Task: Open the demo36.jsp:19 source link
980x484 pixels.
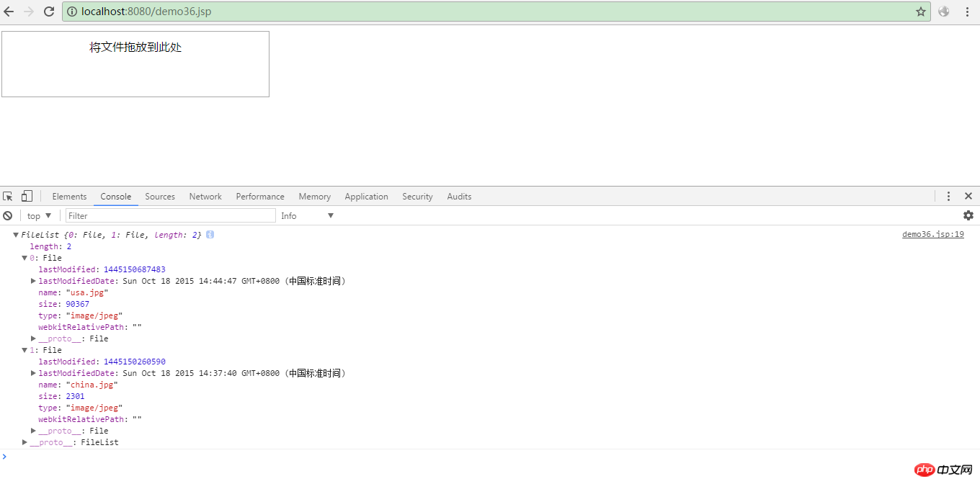Action: (x=932, y=235)
